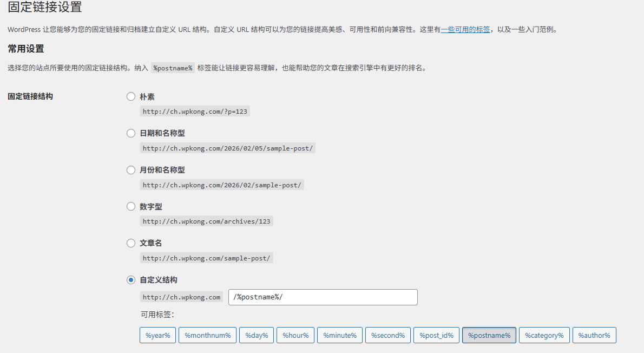Select the 数字型 permalink structure

[130, 206]
